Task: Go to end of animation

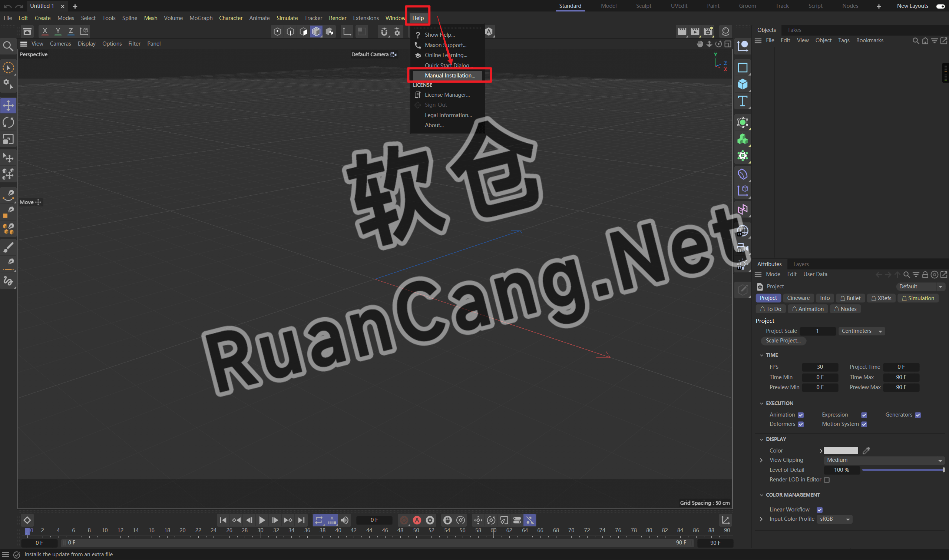Action: (x=301, y=520)
